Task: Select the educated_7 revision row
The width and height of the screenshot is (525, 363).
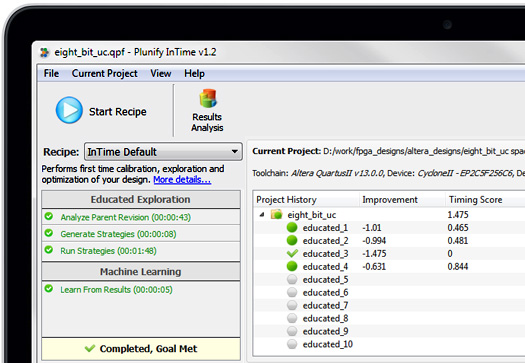Action: [389, 305]
